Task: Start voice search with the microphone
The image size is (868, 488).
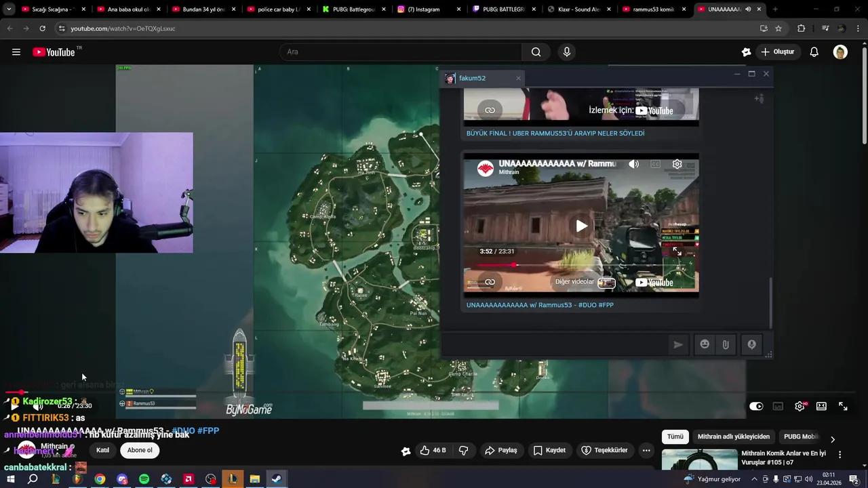Action: (567, 52)
